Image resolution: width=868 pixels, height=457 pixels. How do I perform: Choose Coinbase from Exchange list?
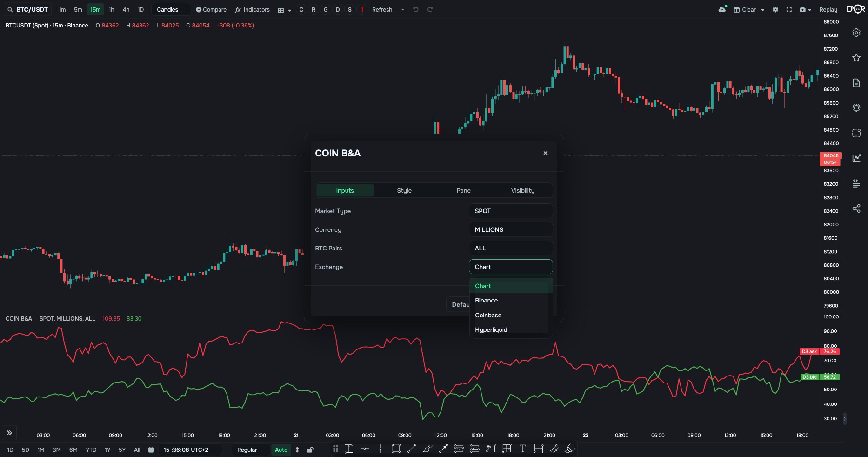[x=511, y=315]
